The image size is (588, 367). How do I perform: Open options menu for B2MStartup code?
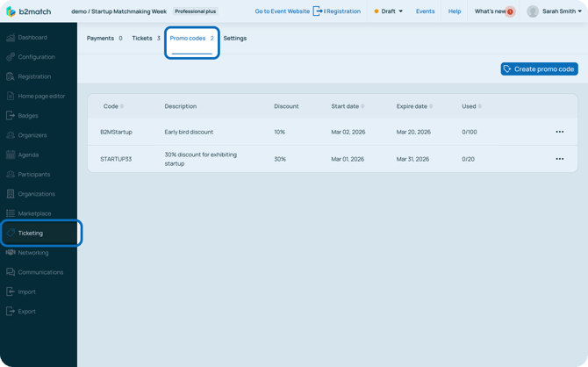559,132
